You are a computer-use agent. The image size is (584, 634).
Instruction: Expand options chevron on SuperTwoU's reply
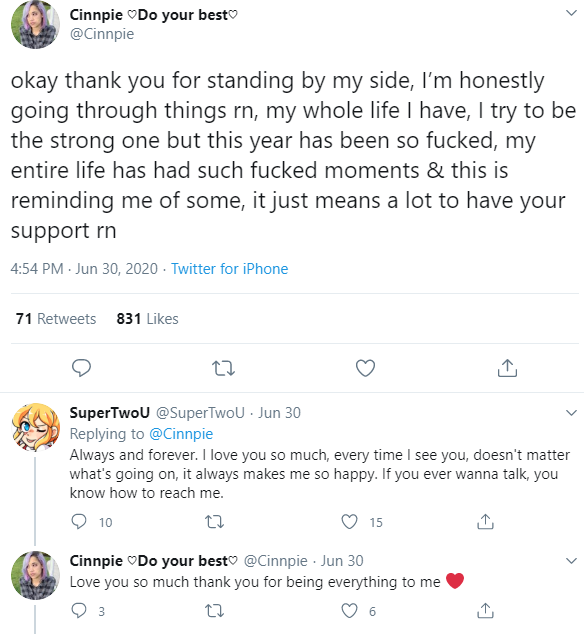[571, 413]
